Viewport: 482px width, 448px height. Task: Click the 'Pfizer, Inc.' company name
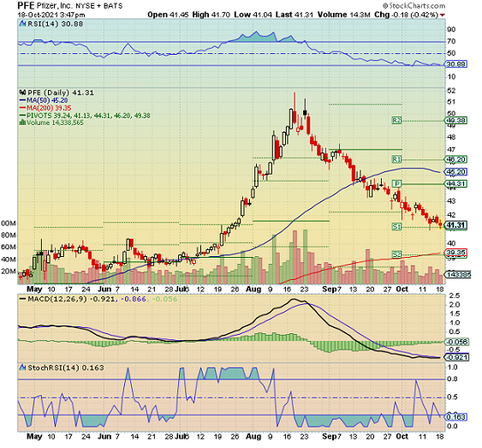pyautogui.click(x=55, y=5)
